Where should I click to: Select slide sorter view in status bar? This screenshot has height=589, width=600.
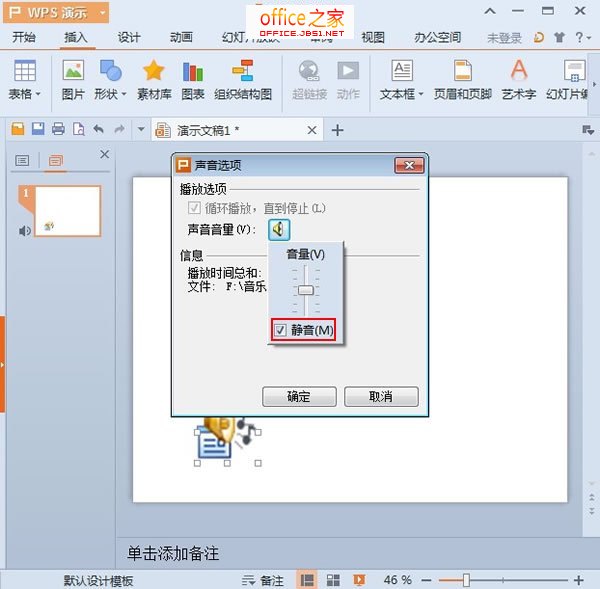point(333,580)
